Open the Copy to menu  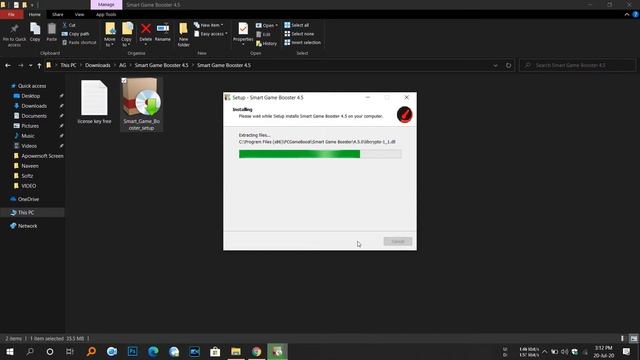tap(127, 34)
